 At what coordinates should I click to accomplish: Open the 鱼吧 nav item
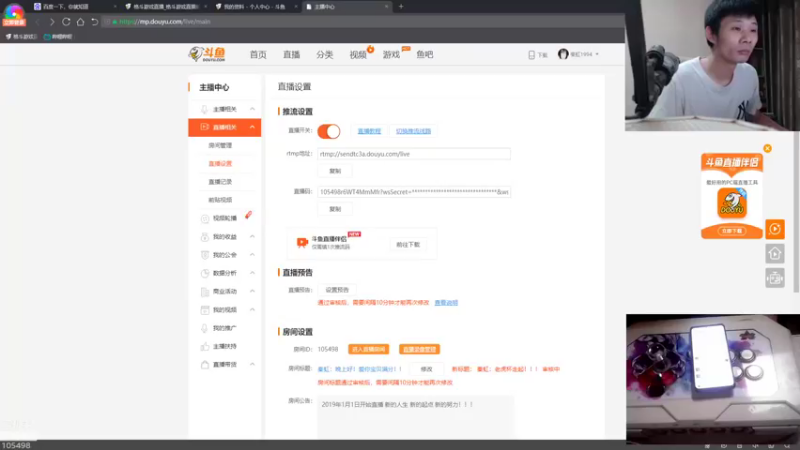click(x=424, y=55)
